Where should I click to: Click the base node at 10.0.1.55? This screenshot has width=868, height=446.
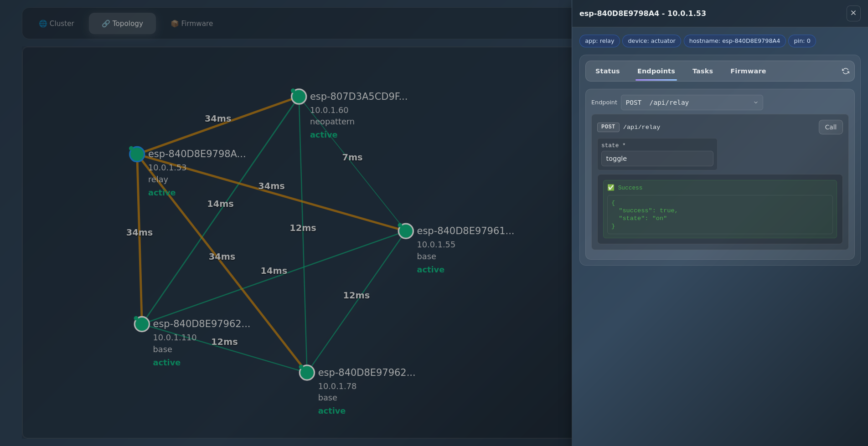coord(406,231)
